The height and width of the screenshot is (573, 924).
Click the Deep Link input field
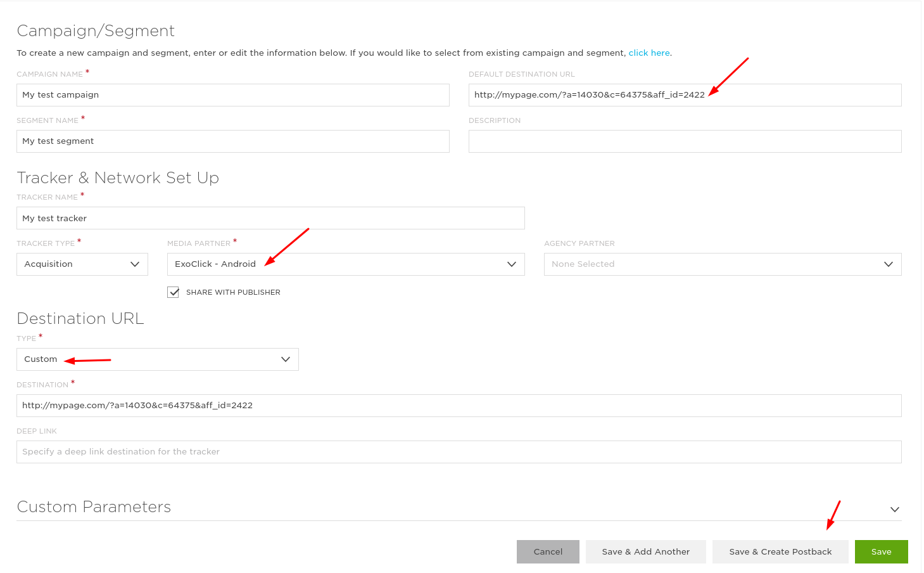click(459, 452)
